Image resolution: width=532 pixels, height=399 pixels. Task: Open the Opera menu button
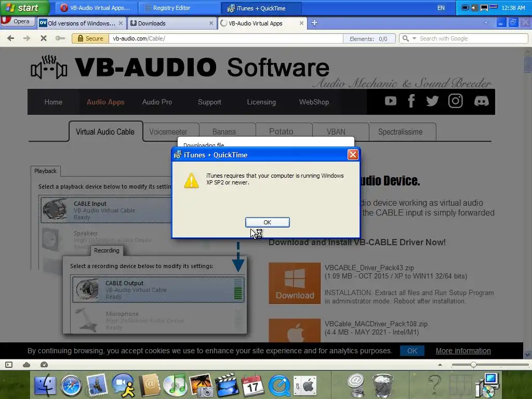18,21
